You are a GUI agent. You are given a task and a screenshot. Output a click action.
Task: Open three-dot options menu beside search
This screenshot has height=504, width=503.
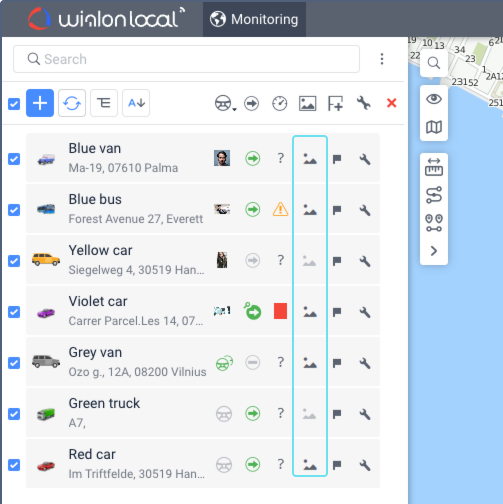coord(382,59)
